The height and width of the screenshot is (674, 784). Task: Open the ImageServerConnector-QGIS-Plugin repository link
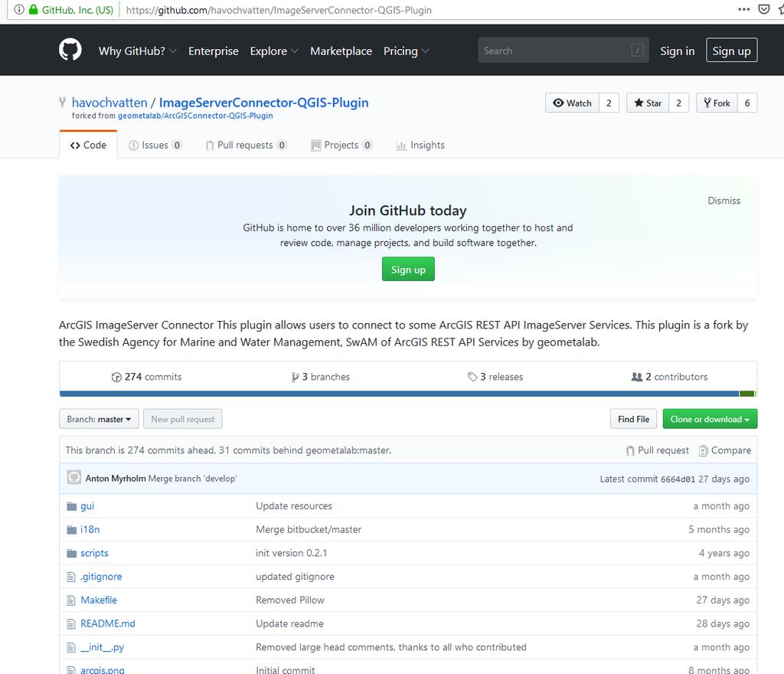tap(263, 103)
